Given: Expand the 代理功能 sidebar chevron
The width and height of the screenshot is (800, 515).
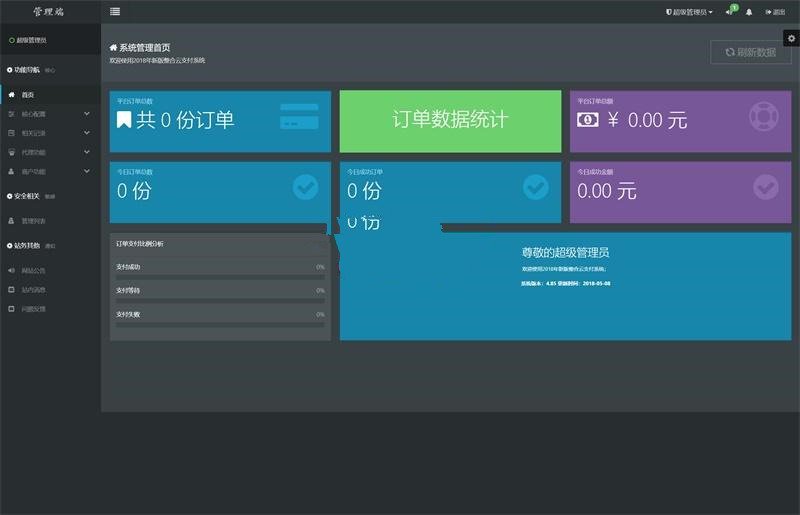Looking at the screenshot, I should pos(87,152).
